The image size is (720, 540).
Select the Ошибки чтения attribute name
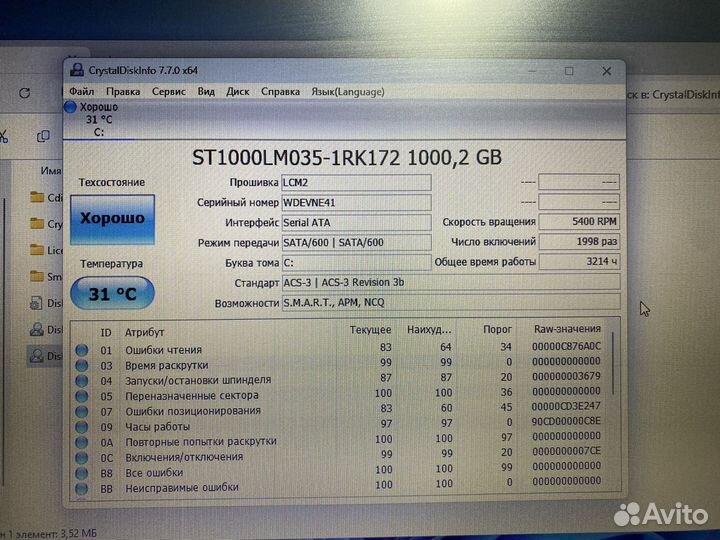tap(163, 350)
